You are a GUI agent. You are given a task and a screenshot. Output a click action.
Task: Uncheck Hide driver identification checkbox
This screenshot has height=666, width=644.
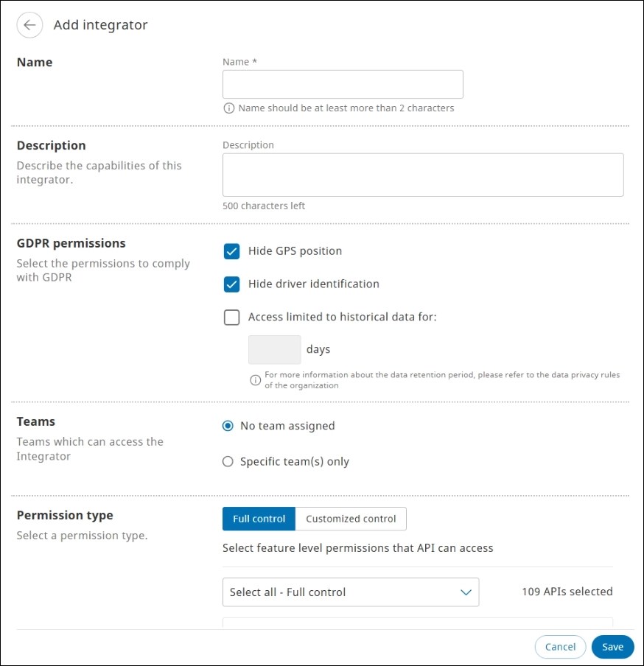232,284
